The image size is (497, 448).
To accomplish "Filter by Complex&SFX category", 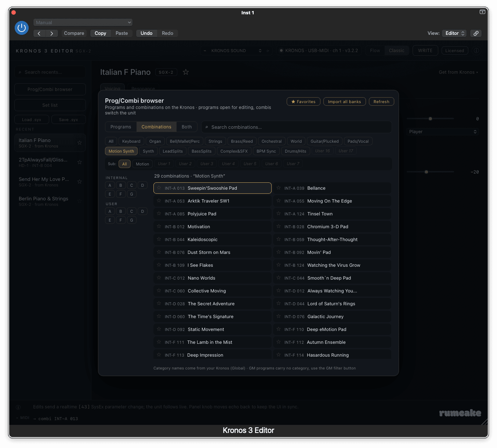I will tap(234, 151).
